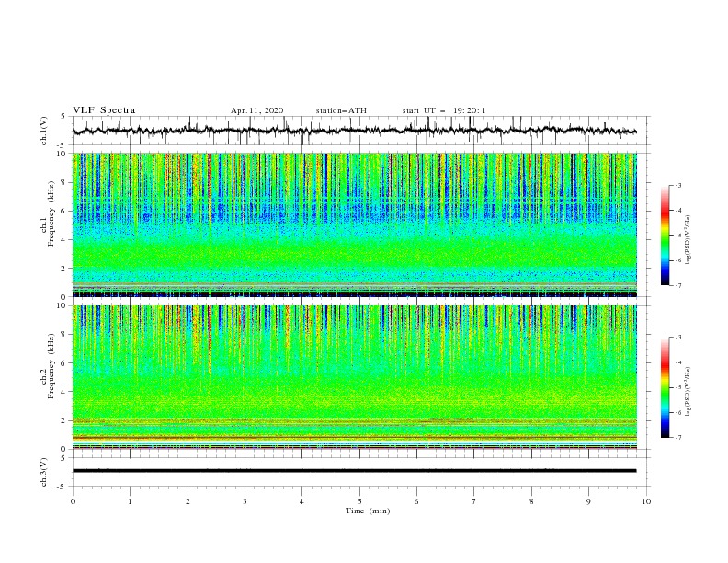Select the "start UT = 19:20:1" text

[444, 110]
